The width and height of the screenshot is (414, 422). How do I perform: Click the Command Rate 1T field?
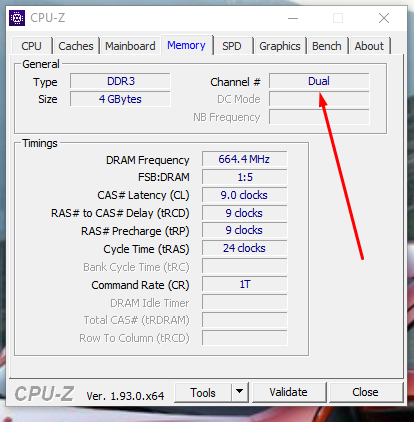(245, 285)
